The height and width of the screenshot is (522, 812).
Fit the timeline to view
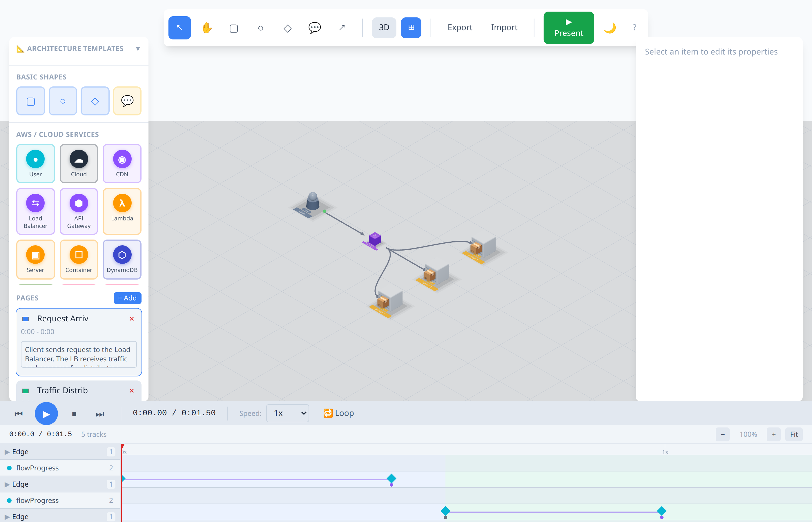click(x=794, y=434)
